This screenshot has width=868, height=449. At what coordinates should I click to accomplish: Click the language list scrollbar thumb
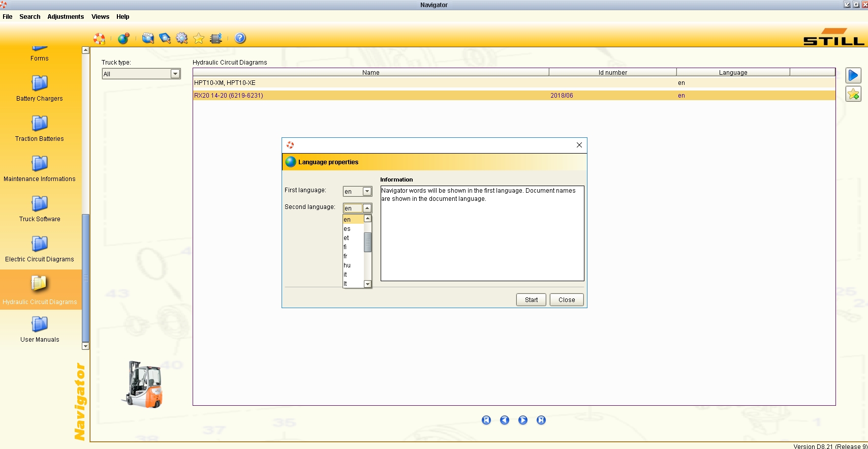tap(367, 243)
